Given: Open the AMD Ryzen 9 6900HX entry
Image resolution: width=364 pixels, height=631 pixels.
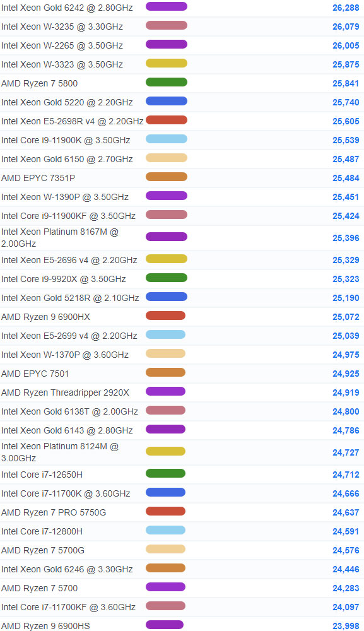Looking at the screenshot, I should (x=45, y=317).
